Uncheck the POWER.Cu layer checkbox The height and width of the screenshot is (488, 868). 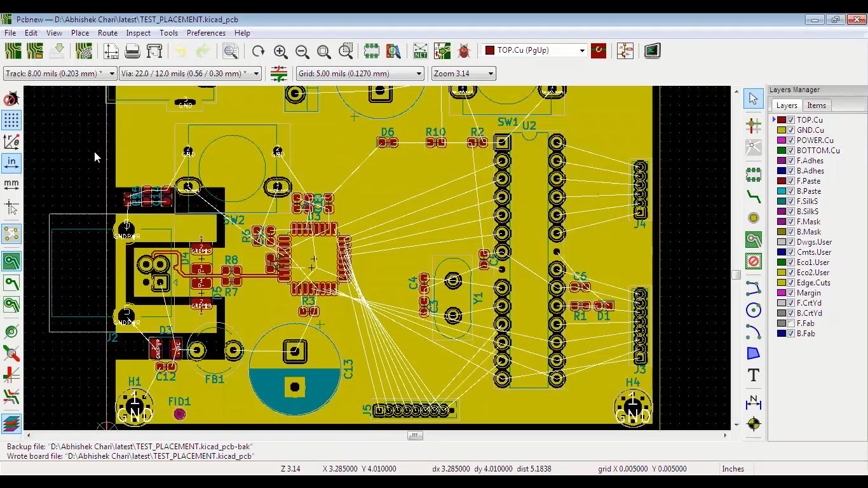coord(791,140)
